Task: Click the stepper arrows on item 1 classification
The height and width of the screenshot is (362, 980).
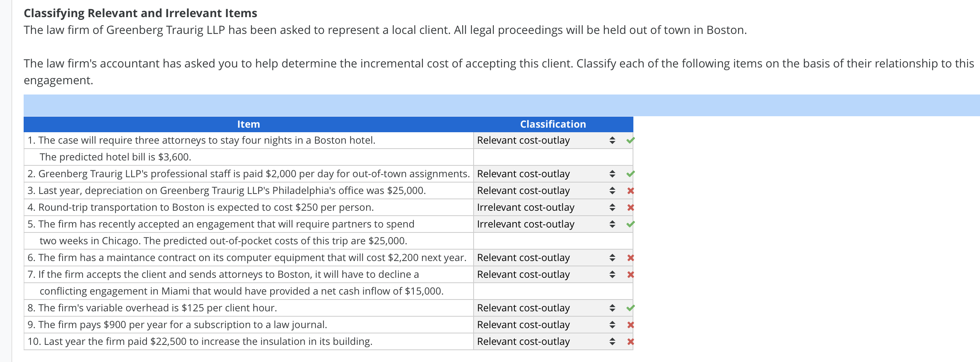Action: pyautogui.click(x=612, y=140)
